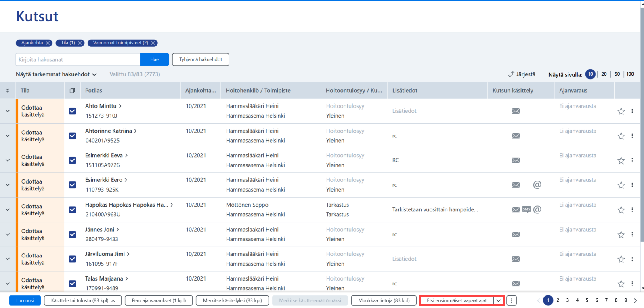Click Etsi ensimmäiset vapaat ajat button

pyautogui.click(x=457, y=301)
